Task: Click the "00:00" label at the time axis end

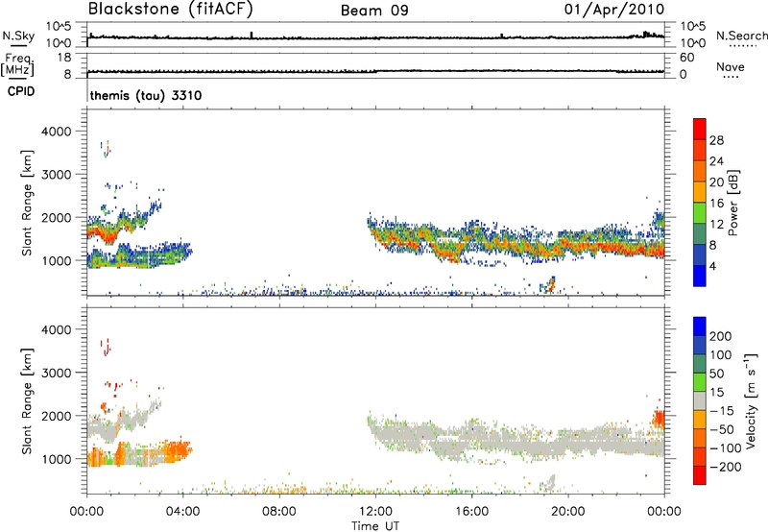Action: (x=664, y=512)
